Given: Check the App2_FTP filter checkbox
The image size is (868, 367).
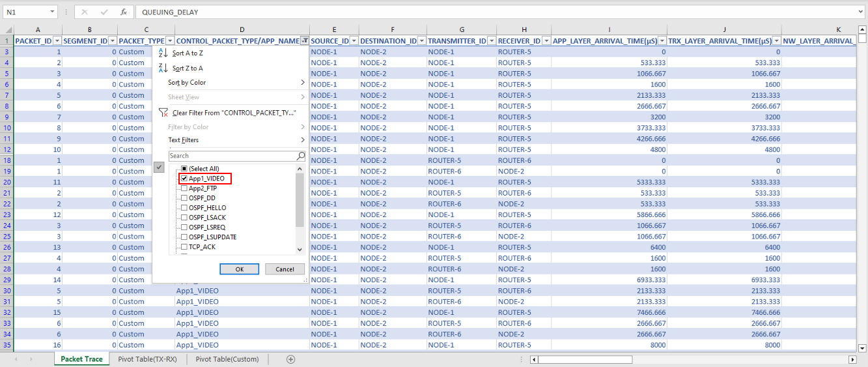Looking at the screenshot, I should pos(184,188).
